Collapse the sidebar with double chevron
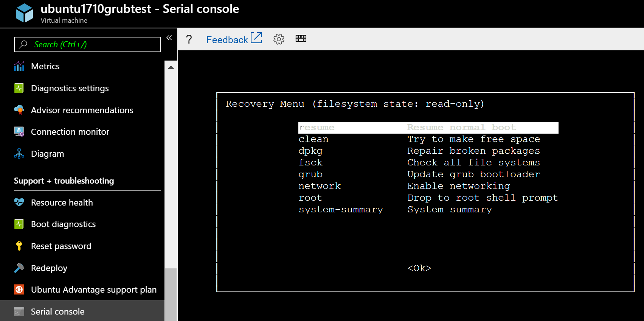The image size is (644, 321). 169,37
